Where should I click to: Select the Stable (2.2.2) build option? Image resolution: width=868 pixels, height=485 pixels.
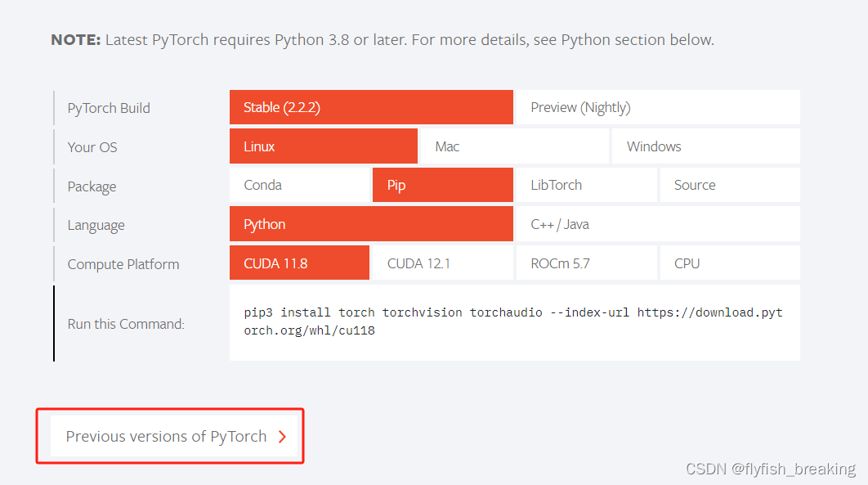tap(371, 107)
